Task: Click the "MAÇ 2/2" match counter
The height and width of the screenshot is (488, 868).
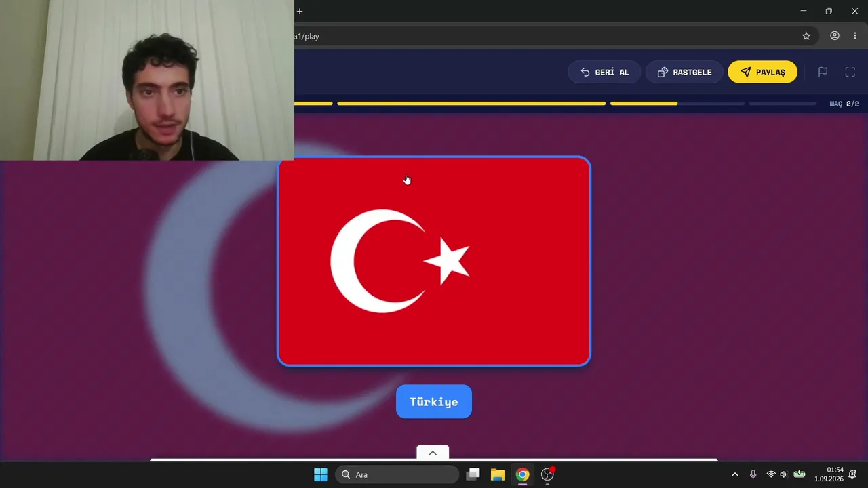Action: (844, 104)
